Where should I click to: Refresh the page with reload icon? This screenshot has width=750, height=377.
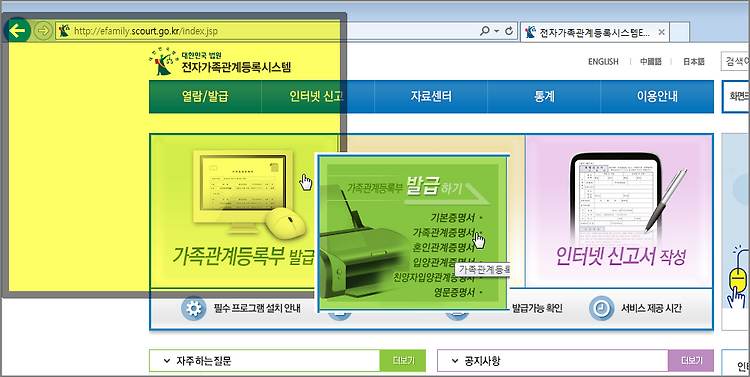tap(509, 31)
